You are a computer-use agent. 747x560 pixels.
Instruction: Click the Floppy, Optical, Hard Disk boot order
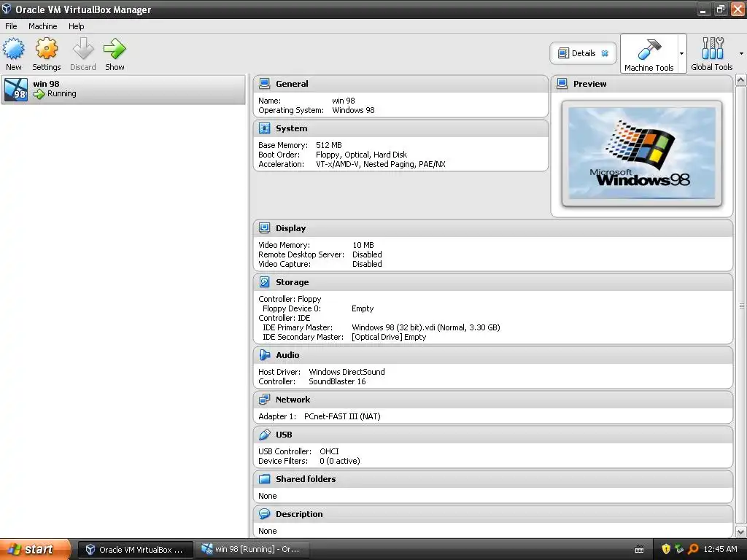click(x=361, y=155)
